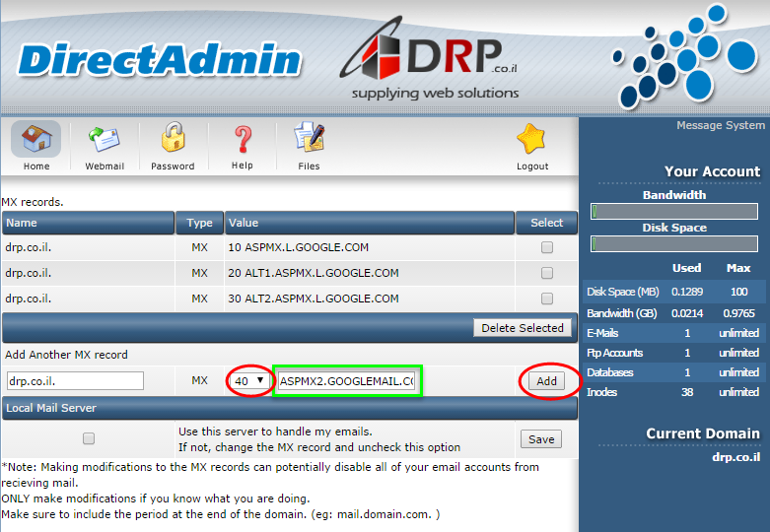Open the MX priority dropdown showing 40
Viewport: 770px width, 532px height.
point(249,381)
